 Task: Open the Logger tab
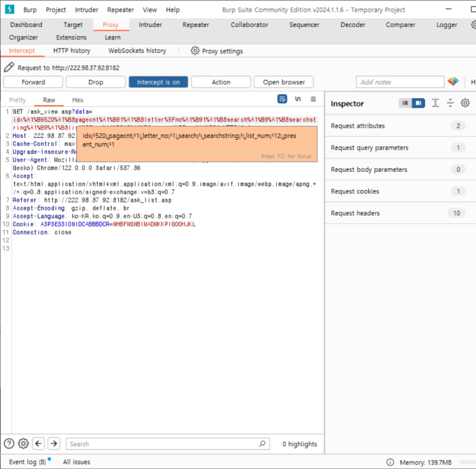[446, 25]
